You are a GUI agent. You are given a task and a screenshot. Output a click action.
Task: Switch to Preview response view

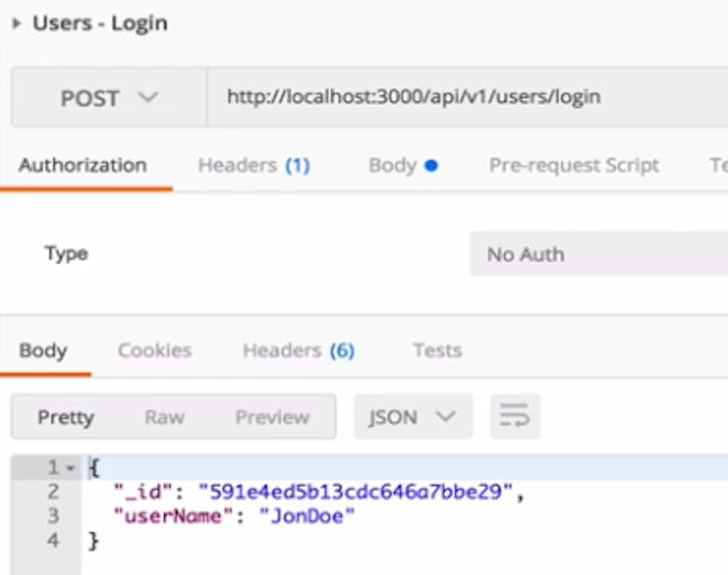pyautogui.click(x=272, y=417)
